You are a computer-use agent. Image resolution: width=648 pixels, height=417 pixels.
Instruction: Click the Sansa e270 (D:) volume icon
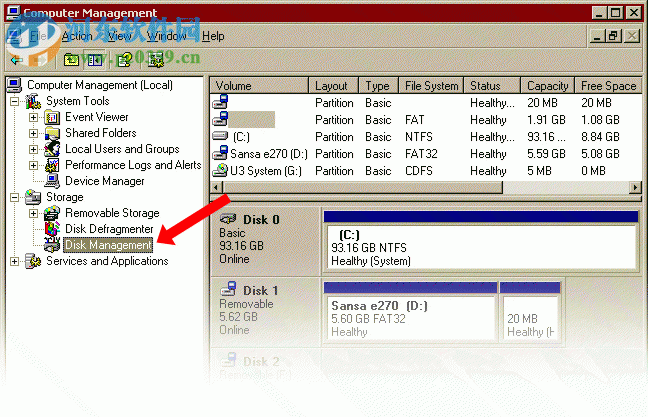tap(220, 153)
